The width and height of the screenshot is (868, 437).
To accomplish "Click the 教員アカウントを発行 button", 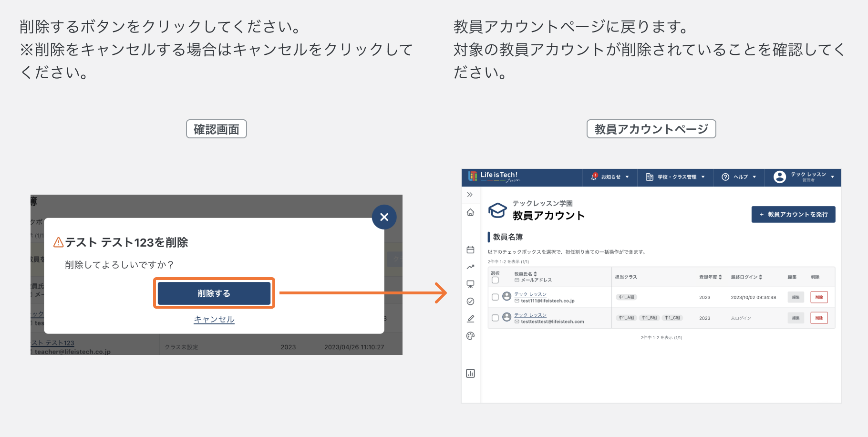I will pyautogui.click(x=793, y=214).
